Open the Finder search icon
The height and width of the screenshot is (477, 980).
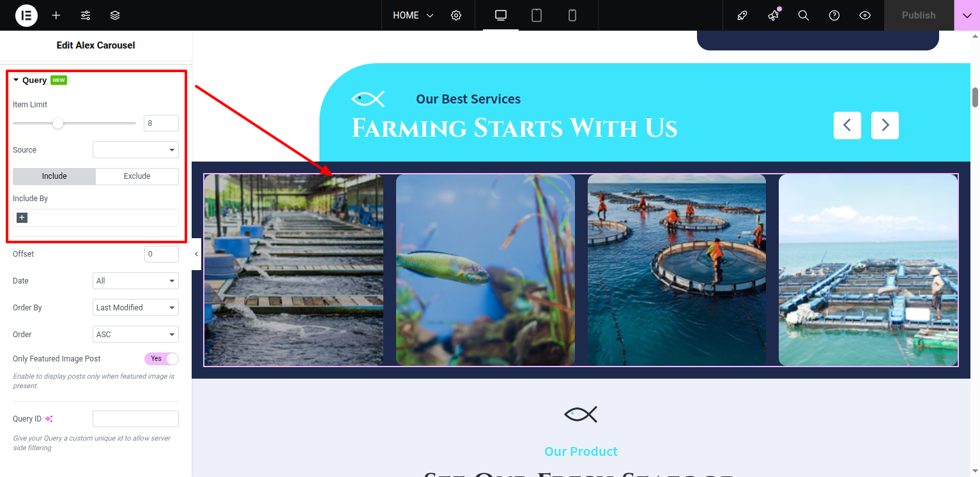tap(804, 15)
